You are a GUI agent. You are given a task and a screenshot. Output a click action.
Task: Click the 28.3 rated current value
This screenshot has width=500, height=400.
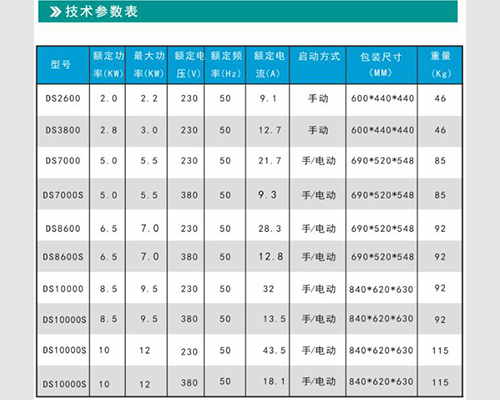click(x=270, y=229)
